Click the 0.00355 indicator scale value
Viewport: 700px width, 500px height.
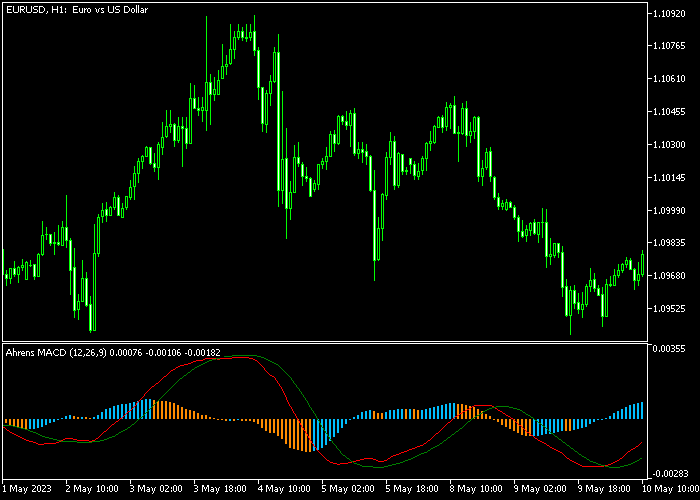coord(669,349)
